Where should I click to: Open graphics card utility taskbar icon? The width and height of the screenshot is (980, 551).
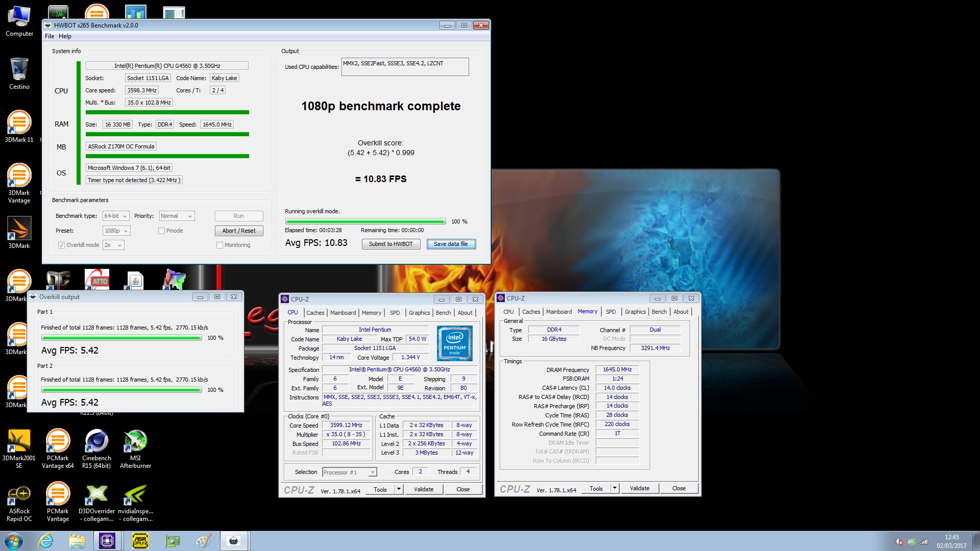pos(173,541)
